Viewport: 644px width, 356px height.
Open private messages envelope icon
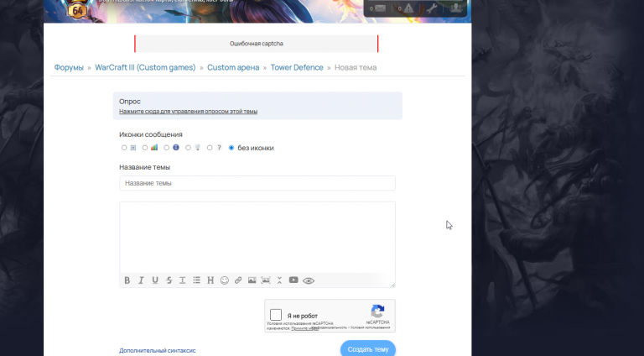coord(380,8)
